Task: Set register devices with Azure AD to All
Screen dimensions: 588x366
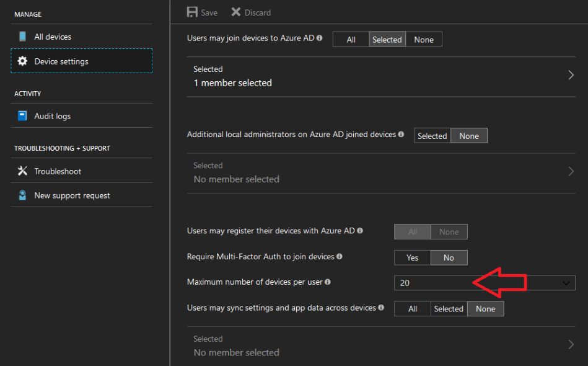Action: 413,231
